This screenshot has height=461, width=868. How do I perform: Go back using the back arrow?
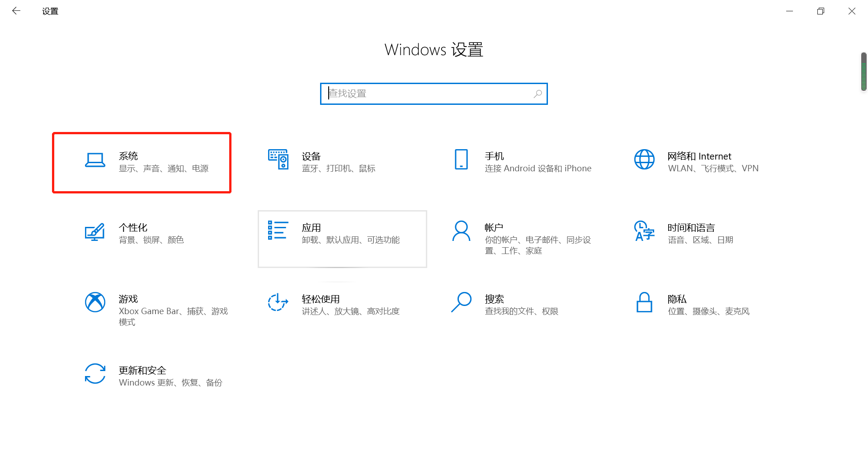pos(16,11)
